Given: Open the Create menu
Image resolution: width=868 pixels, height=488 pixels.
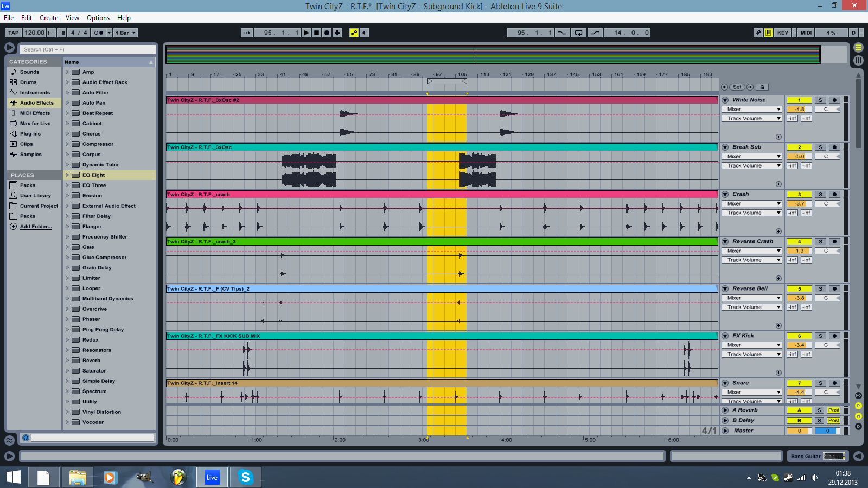Looking at the screenshot, I should (49, 18).
